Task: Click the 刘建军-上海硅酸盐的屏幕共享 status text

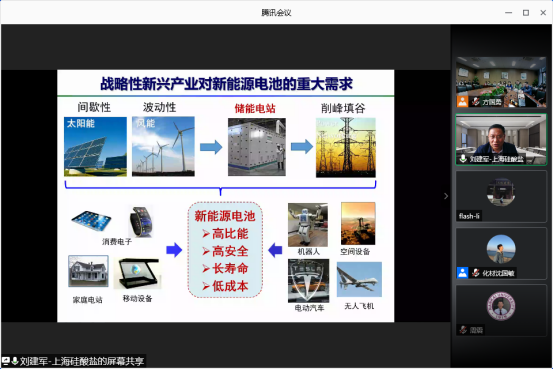Action: (x=82, y=361)
